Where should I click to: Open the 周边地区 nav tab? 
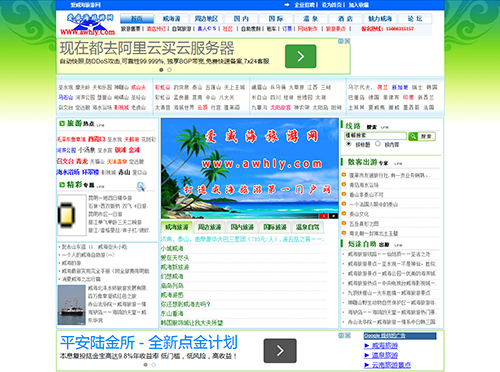(x=206, y=18)
